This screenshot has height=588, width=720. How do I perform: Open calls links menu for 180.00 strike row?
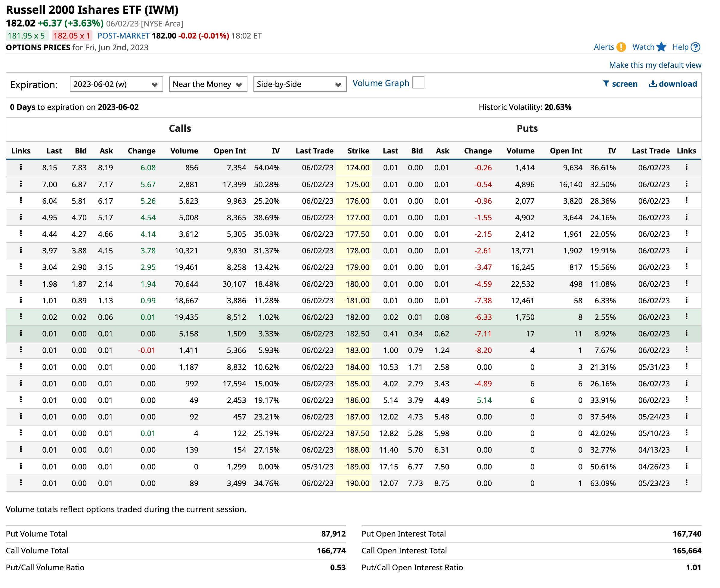click(21, 283)
